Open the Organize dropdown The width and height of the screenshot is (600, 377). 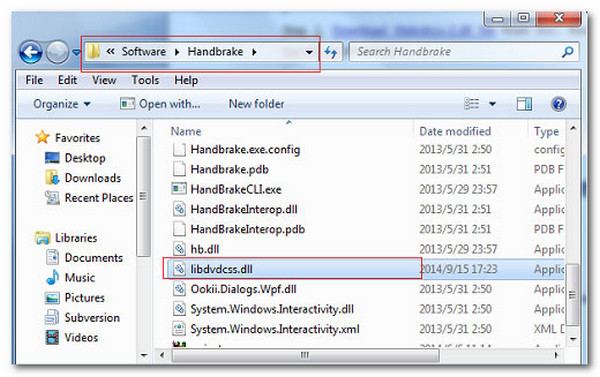click(x=62, y=104)
